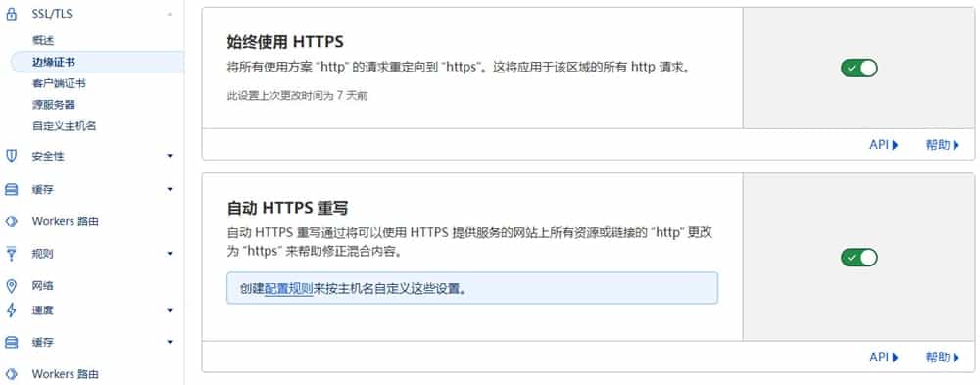This screenshot has height=385, width=980.
Task: Click the 始终使用 HTTPS heading
Action: [285, 42]
